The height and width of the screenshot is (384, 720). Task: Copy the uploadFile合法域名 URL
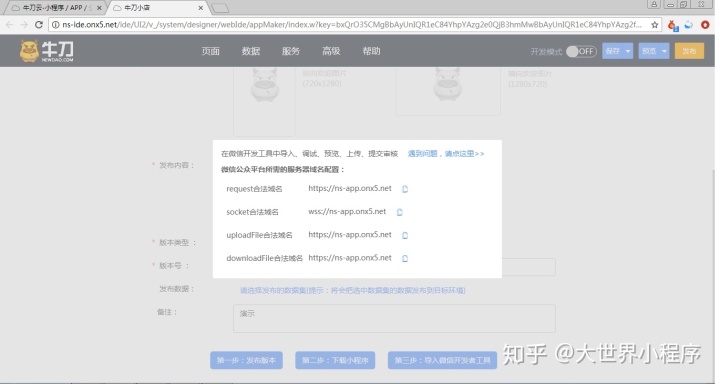pyautogui.click(x=405, y=235)
